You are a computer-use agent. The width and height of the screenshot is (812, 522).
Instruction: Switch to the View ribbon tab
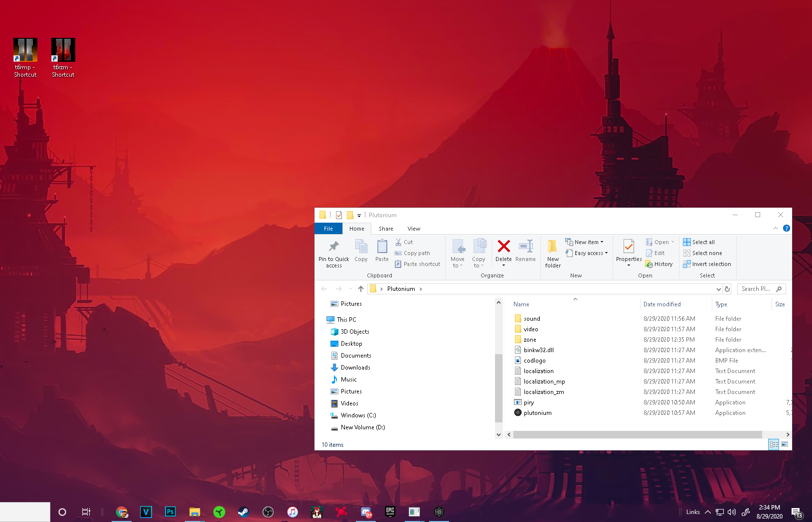click(414, 229)
